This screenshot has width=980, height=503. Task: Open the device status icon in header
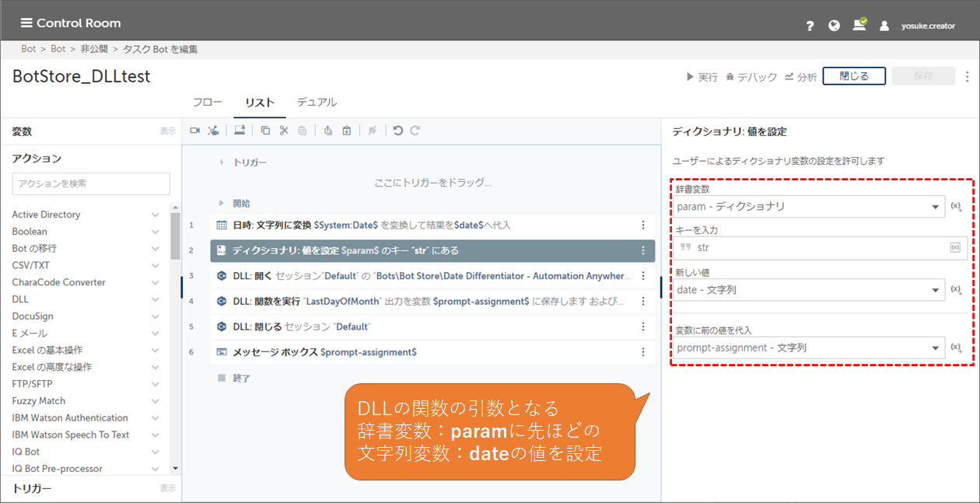(x=859, y=24)
